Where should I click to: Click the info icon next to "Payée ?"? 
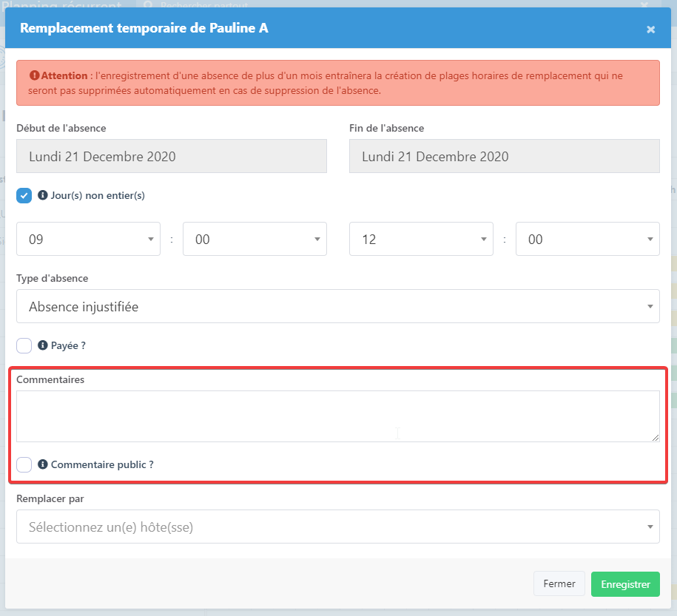point(43,345)
